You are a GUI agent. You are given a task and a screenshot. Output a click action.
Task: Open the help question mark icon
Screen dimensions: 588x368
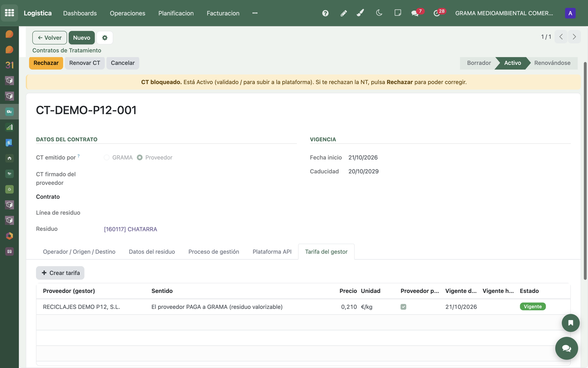(325, 13)
